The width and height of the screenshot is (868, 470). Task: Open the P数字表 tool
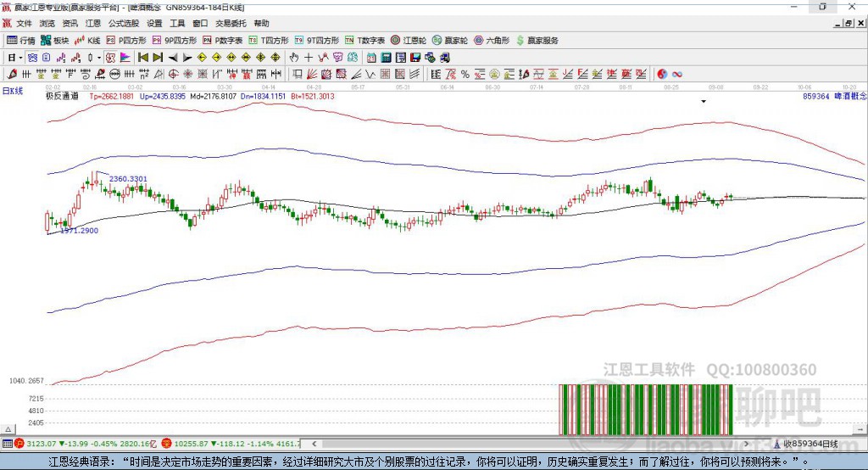point(223,41)
